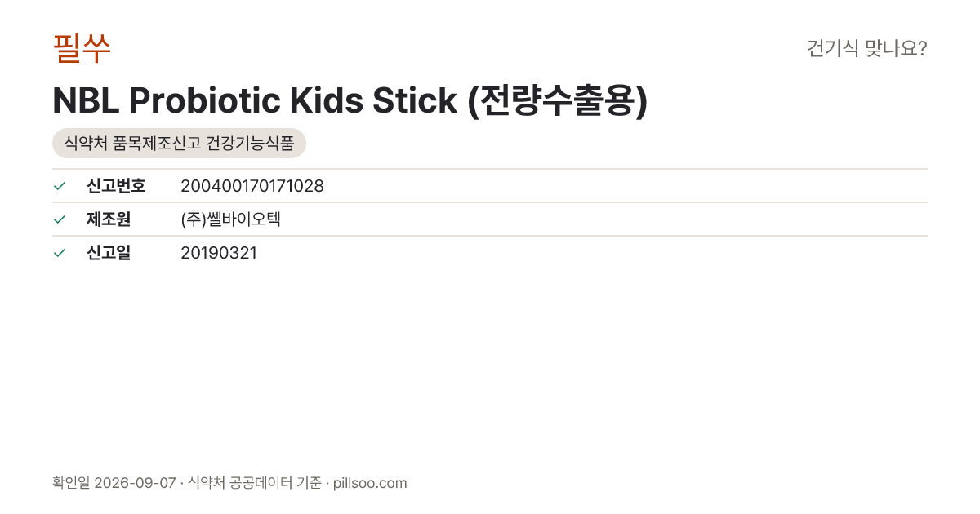Click the pillsoo.com text in footer
The image size is (980, 514).
[370, 483]
